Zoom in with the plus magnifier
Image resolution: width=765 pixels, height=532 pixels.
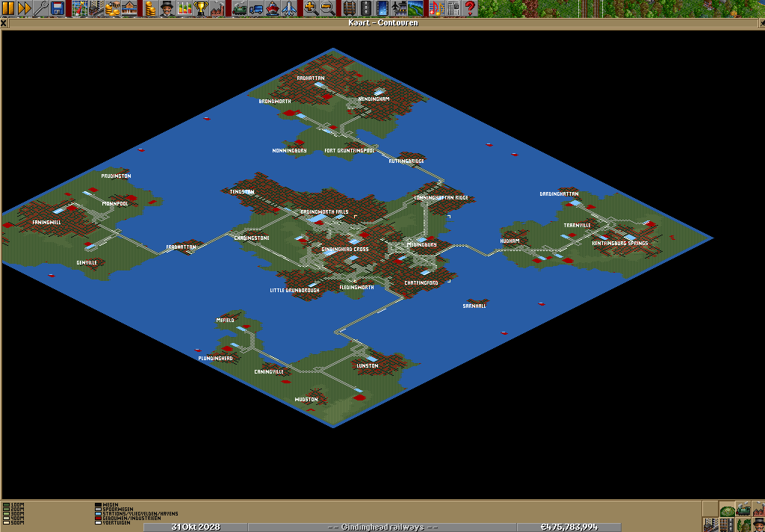point(311,8)
